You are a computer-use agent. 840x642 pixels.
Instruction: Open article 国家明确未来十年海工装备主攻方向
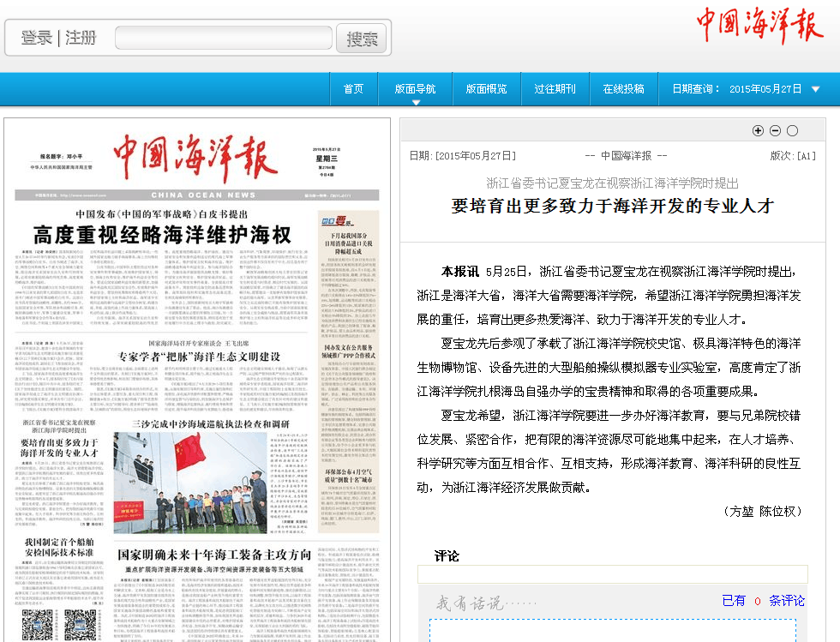214,554
